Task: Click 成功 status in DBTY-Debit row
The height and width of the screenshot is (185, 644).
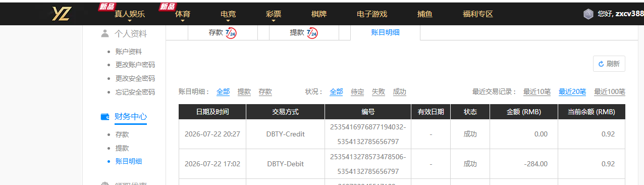Action: [470, 164]
